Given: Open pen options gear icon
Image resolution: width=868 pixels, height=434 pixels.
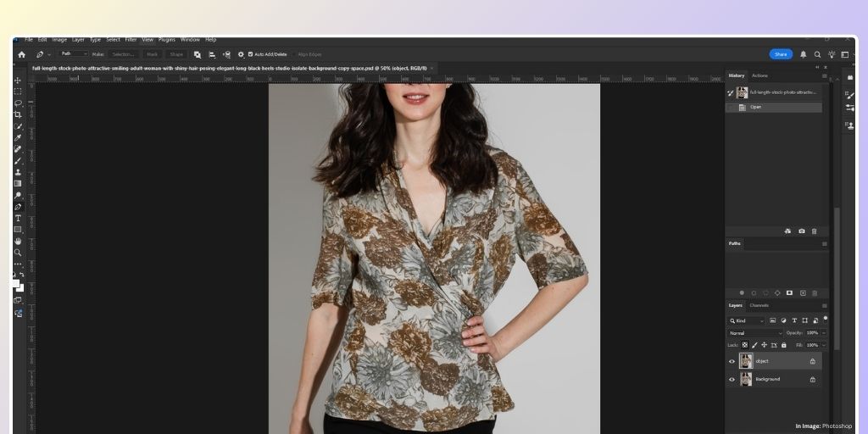Looking at the screenshot, I should pyautogui.click(x=241, y=54).
